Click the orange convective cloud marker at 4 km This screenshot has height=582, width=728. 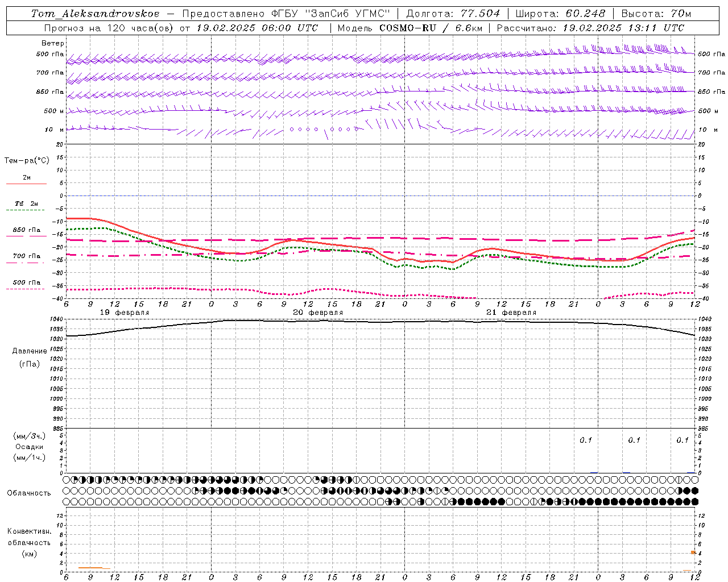click(x=693, y=552)
